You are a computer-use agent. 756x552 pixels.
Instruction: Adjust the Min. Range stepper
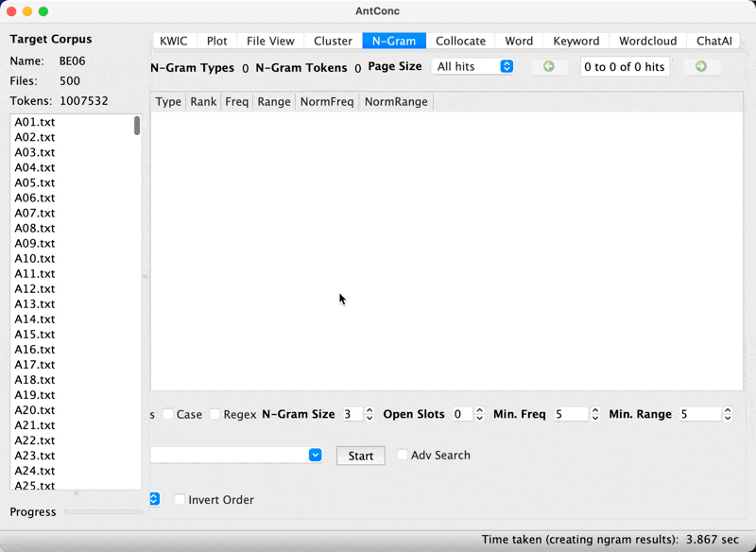pyautogui.click(x=727, y=414)
